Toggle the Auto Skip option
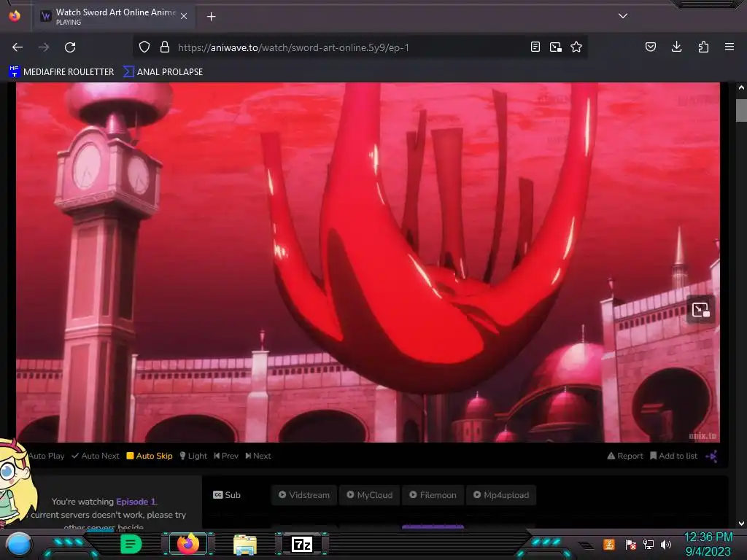The height and width of the screenshot is (560, 747). click(149, 456)
